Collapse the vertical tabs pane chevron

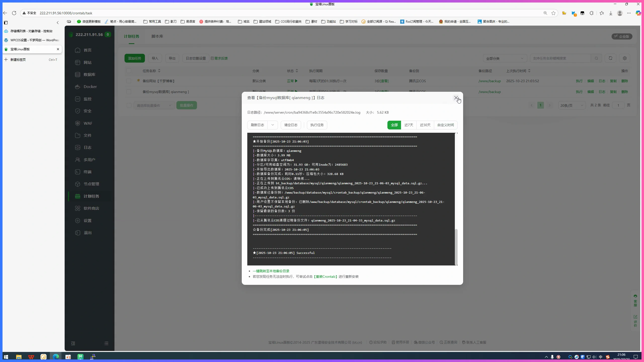(58, 23)
